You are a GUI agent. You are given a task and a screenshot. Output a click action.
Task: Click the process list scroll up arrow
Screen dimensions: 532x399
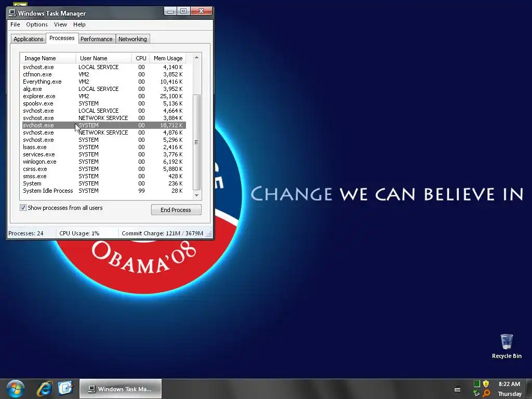point(196,57)
